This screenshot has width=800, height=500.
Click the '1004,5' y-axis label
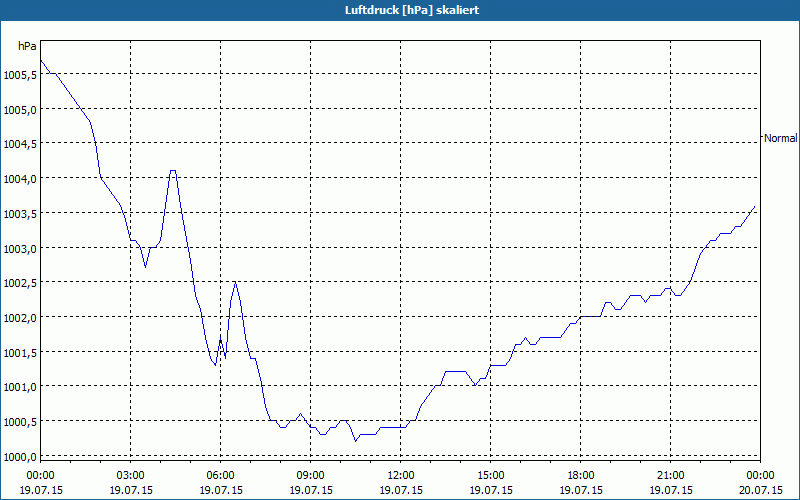coord(20,144)
